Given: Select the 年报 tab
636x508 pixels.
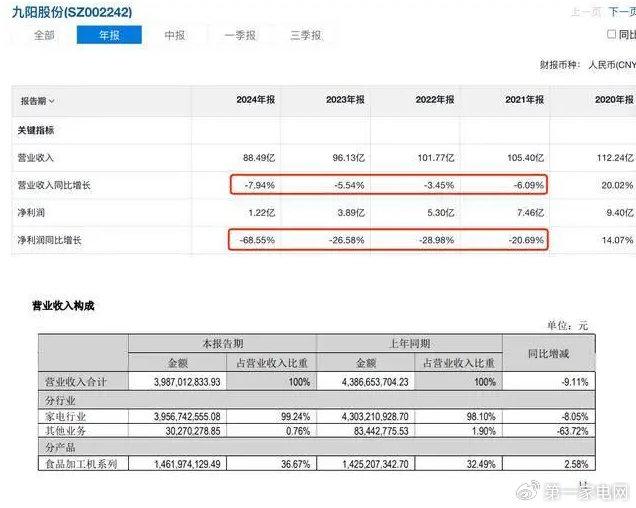Looking at the screenshot, I should coord(109,35).
